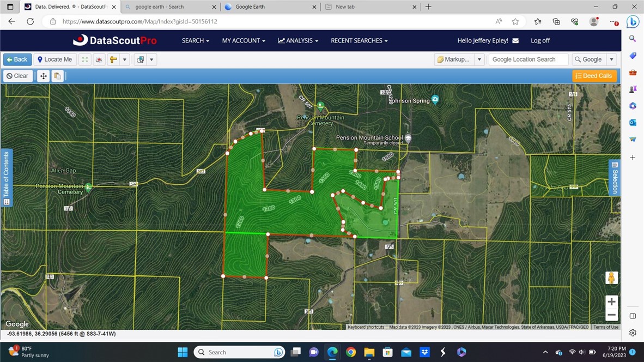Open File Explorer from the taskbar
644x362 pixels.
[369, 352]
